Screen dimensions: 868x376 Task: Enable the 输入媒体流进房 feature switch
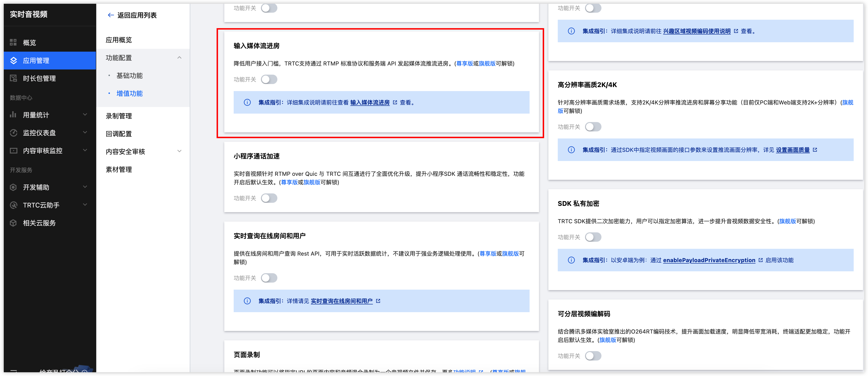[269, 79]
